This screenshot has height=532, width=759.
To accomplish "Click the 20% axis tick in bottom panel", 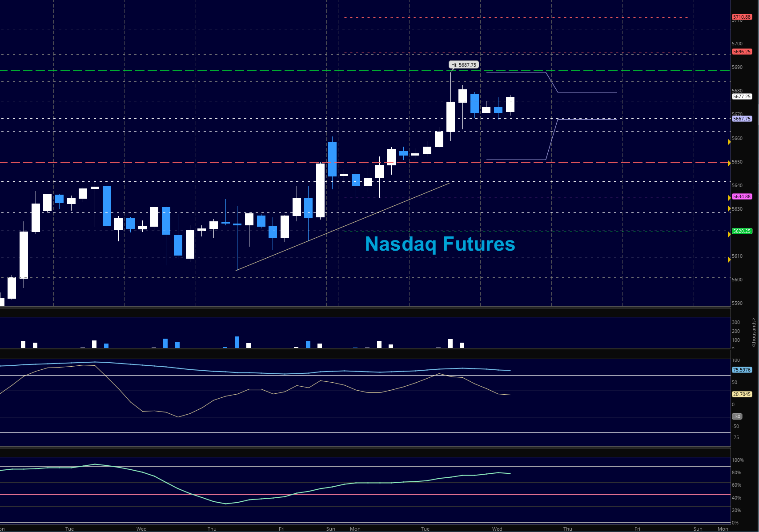I will [x=736, y=510].
